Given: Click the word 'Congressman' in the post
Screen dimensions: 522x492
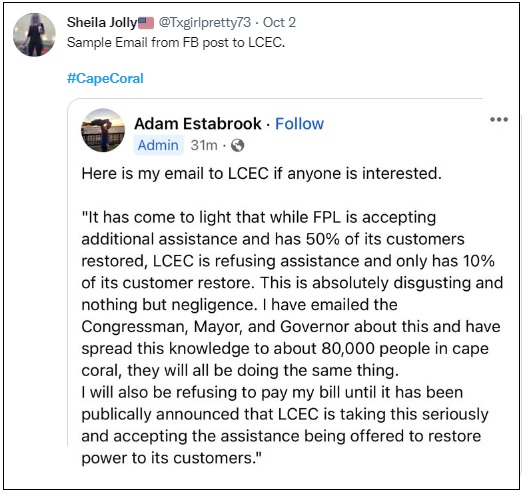Looking at the screenshot, I should point(135,327).
